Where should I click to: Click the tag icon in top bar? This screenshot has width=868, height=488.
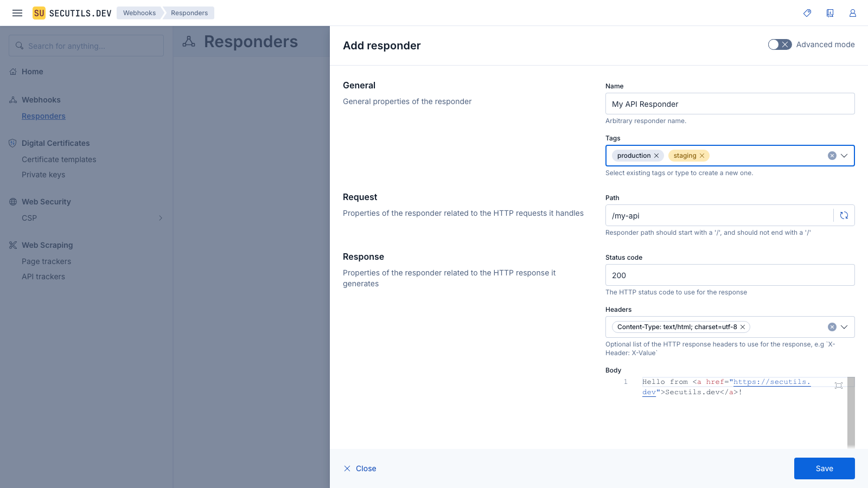(x=807, y=13)
